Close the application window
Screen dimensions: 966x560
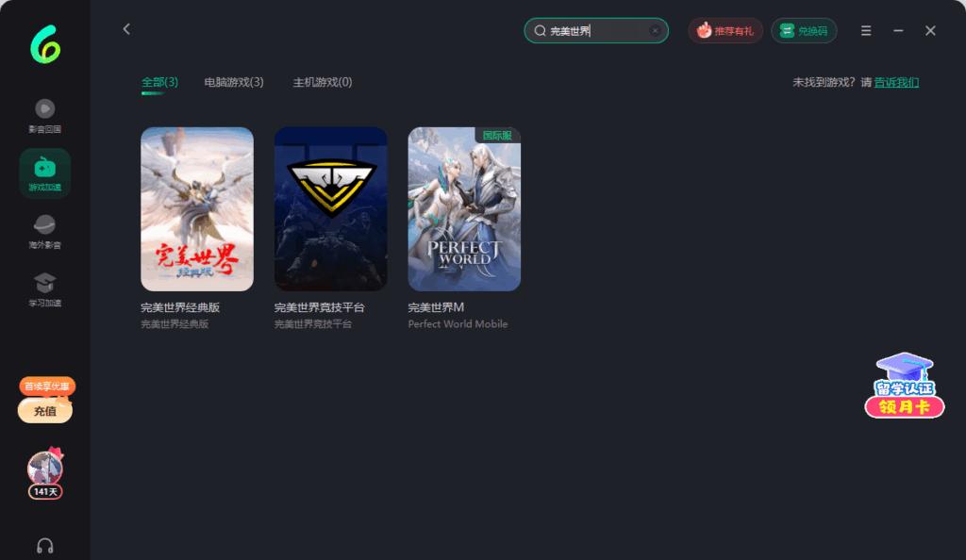pos(930,31)
